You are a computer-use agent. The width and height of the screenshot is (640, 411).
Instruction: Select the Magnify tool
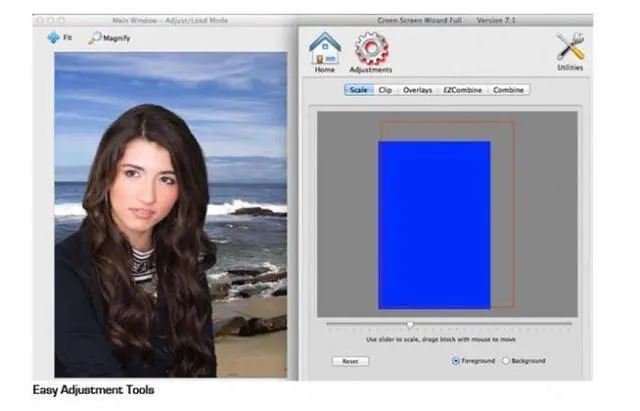109,38
